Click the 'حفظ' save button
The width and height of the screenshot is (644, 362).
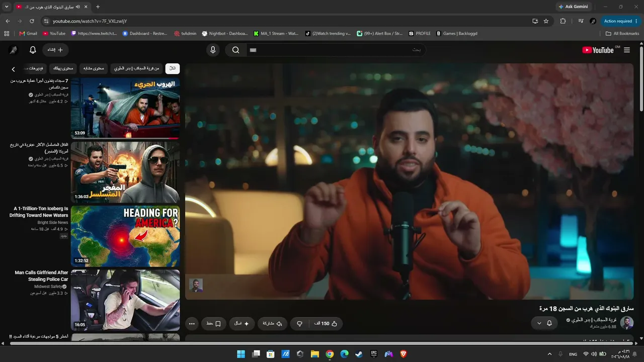213,324
